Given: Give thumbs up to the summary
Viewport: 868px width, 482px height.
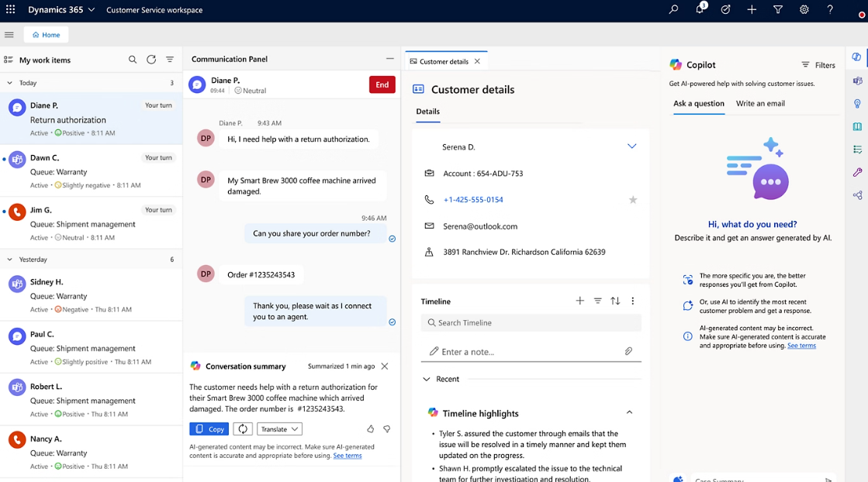Looking at the screenshot, I should 370,429.
